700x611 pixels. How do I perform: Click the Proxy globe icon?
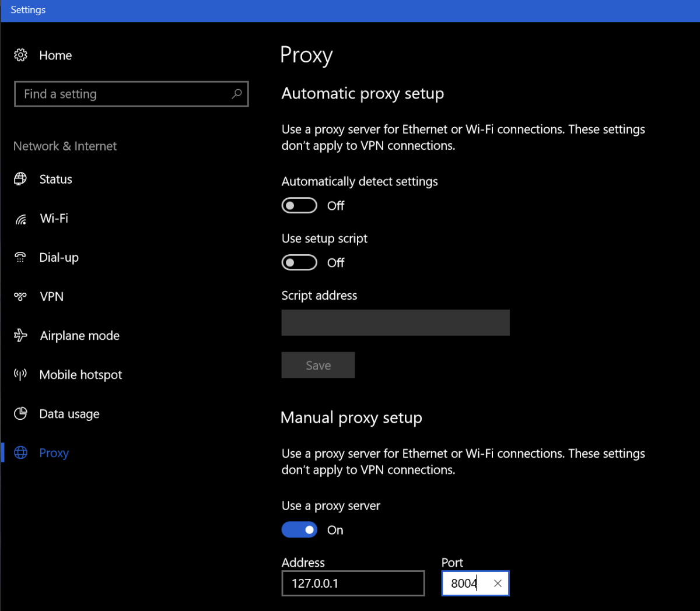click(20, 452)
